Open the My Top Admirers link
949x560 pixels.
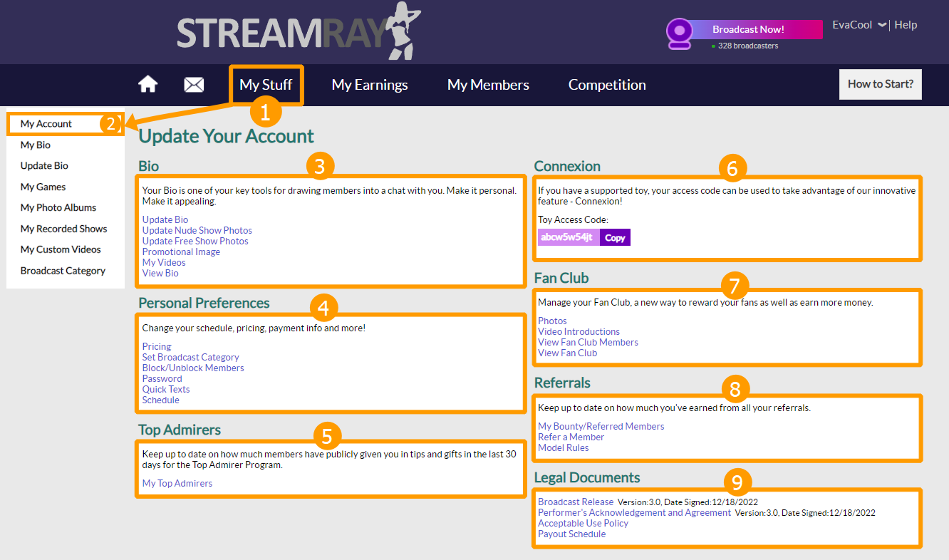pos(177,483)
